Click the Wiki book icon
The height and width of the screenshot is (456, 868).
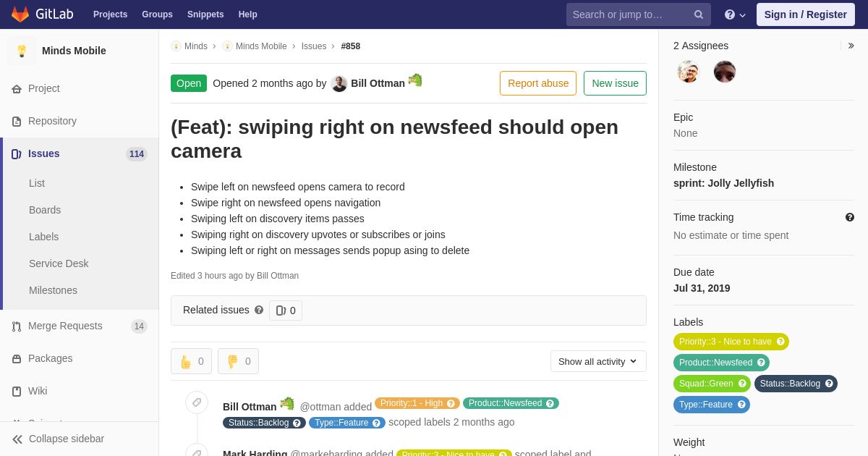click(17, 392)
